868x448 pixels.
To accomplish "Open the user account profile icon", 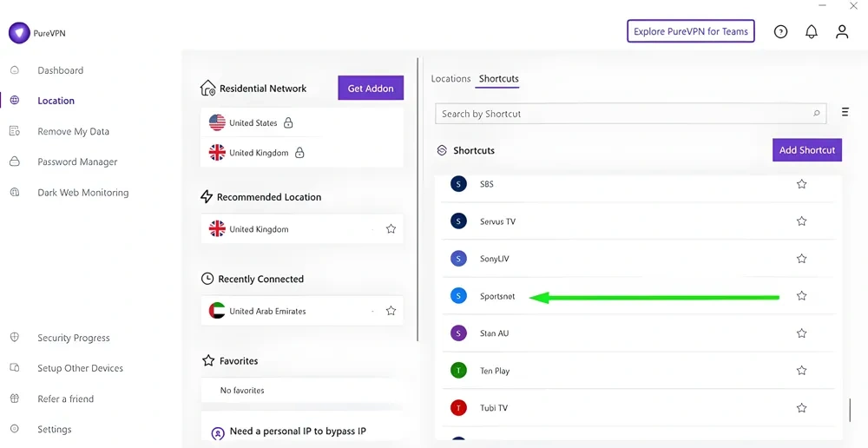I will [x=842, y=31].
